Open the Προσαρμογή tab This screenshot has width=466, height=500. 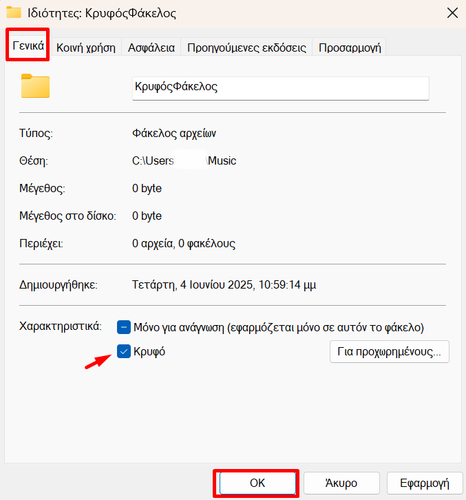click(x=350, y=47)
